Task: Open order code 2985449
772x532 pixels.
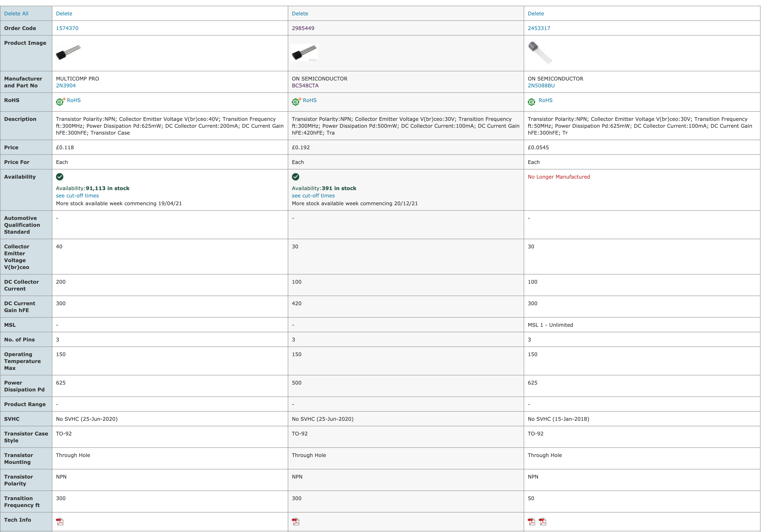Action: (x=303, y=28)
